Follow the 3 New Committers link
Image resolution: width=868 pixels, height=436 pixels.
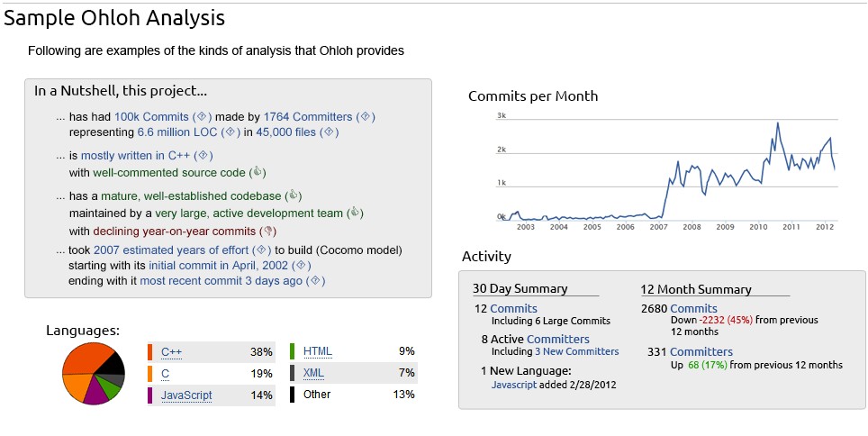pyautogui.click(x=576, y=351)
